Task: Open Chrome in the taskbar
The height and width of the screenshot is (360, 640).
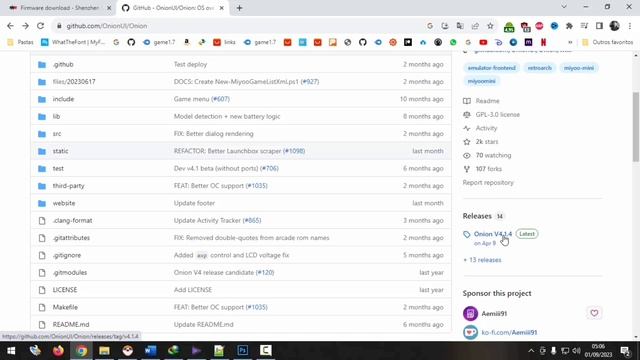Action: 82,351
